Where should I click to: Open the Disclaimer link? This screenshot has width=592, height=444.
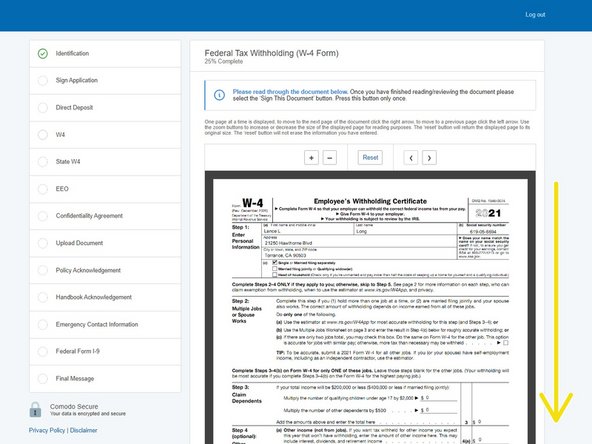(83, 430)
